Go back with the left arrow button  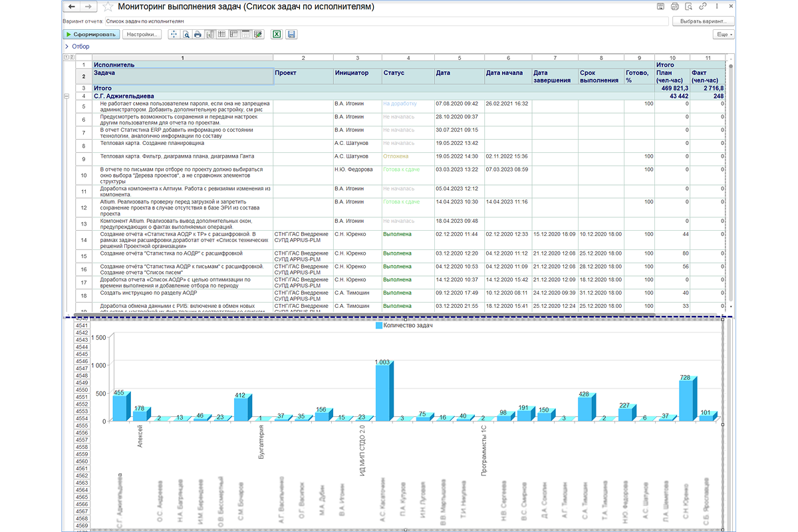[x=71, y=7]
